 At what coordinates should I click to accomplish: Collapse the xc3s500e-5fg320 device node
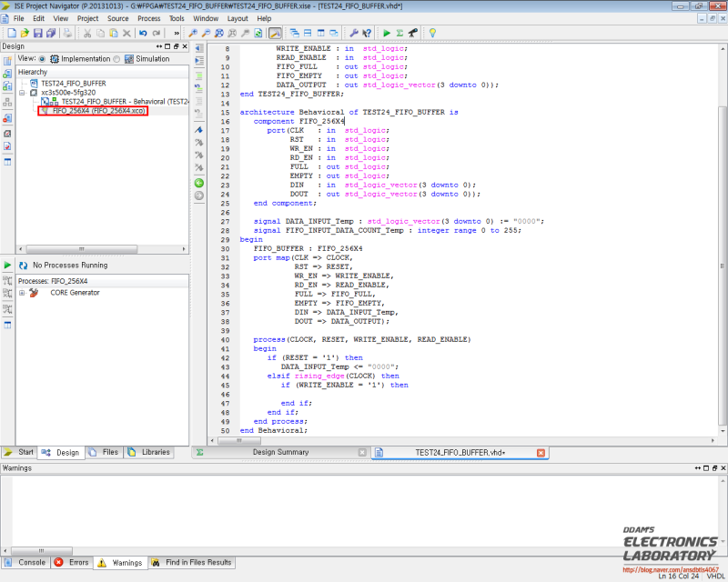click(x=22, y=92)
